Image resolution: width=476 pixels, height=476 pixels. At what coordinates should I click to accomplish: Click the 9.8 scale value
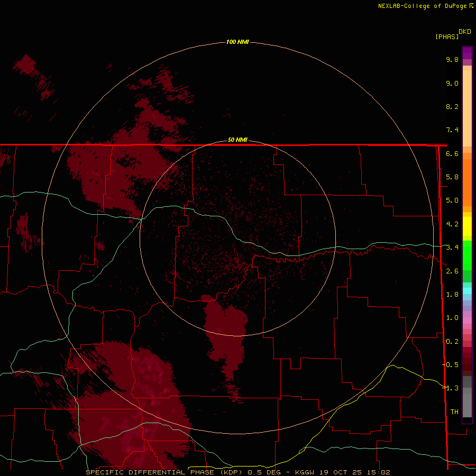(452, 59)
